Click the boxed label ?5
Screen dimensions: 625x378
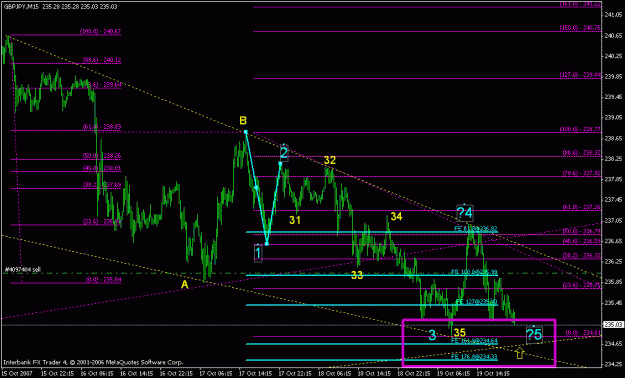pos(534,335)
